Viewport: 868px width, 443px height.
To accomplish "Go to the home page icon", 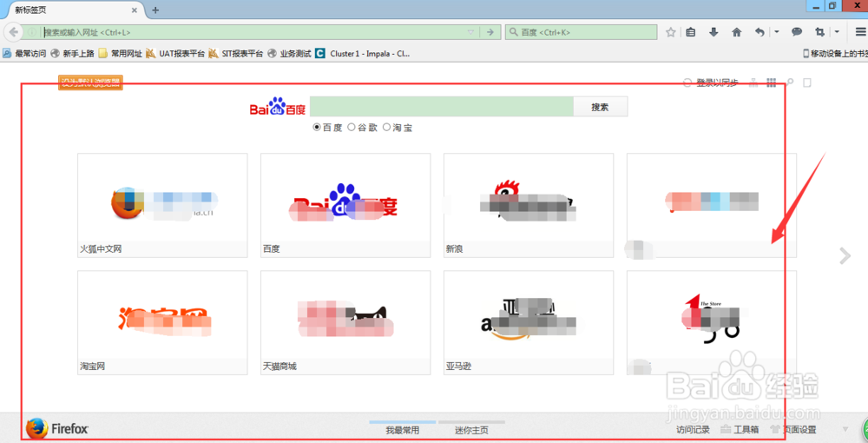I will point(736,32).
